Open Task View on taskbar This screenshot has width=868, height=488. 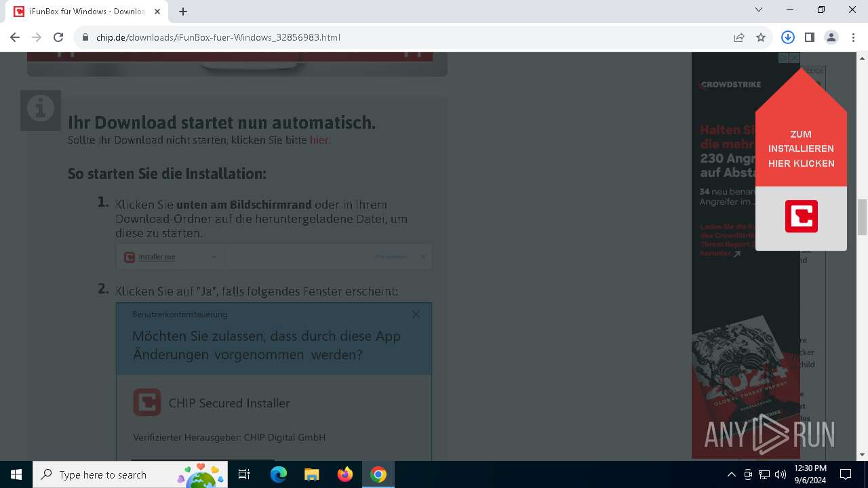tap(244, 474)
